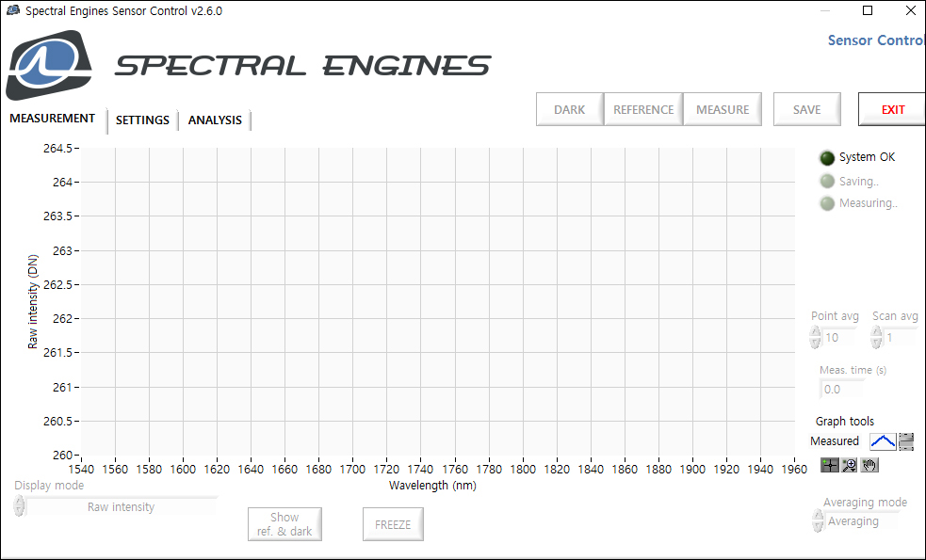Click the Raw intensity (DN) axis label

(x=32, y=301)
